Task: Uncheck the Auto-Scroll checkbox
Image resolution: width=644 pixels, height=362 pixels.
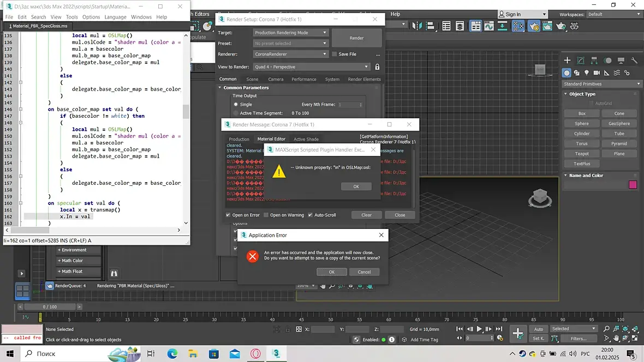Action: pos(310,215)
